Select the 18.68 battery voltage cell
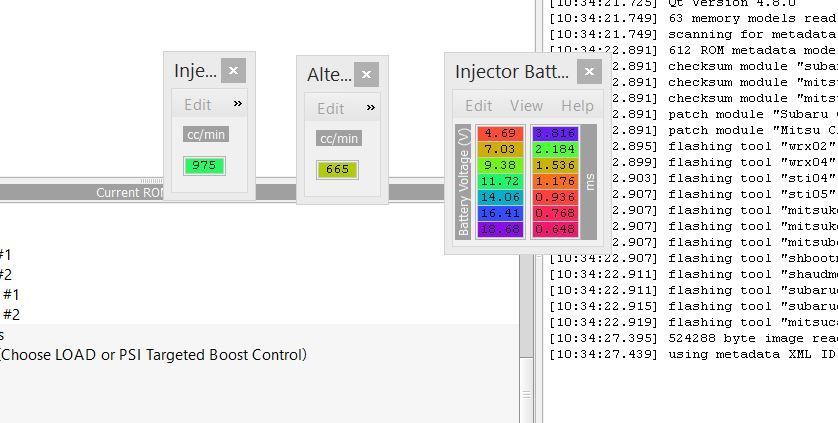This screenshot has height=423, width=838. coord(500,230)
